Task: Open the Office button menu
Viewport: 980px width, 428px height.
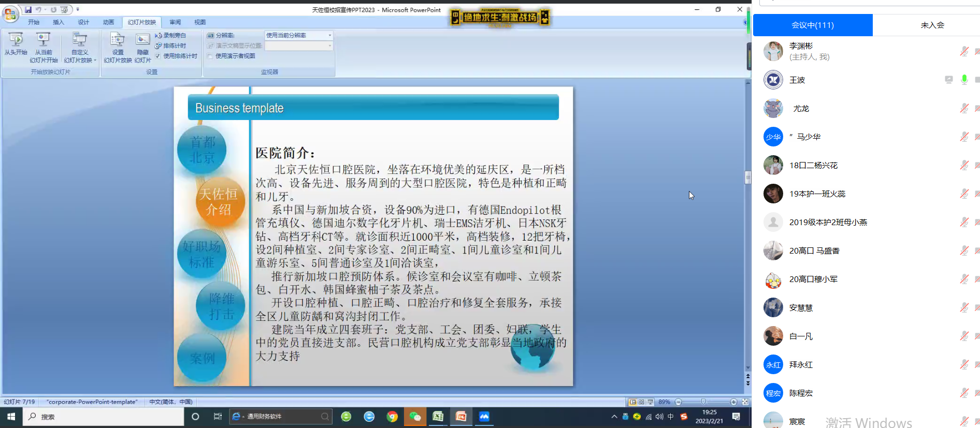Action: pos(10,13)
